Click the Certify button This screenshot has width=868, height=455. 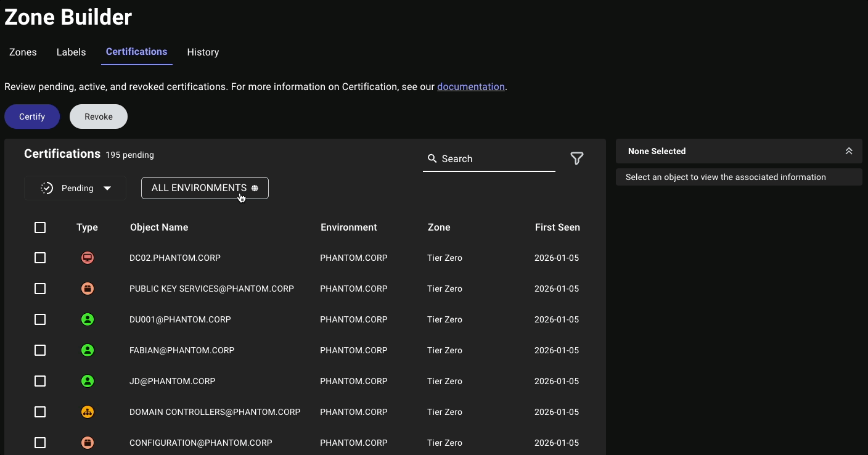(32, 116)
